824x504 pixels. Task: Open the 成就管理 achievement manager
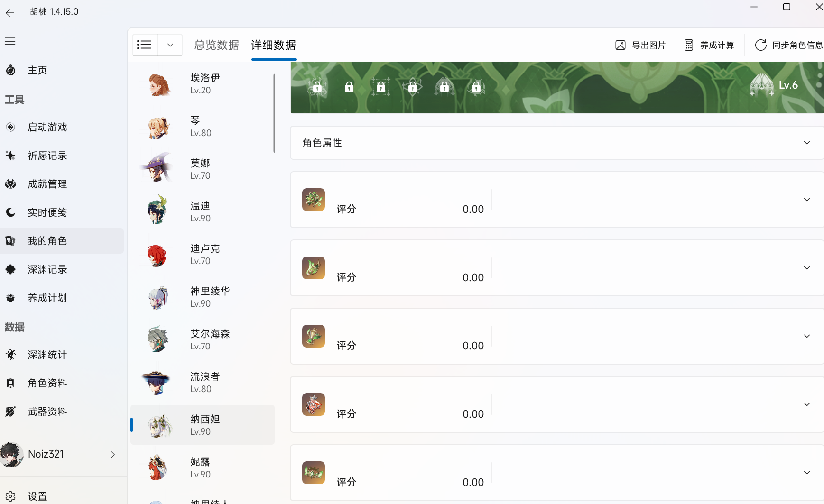[x=47, y=183]
